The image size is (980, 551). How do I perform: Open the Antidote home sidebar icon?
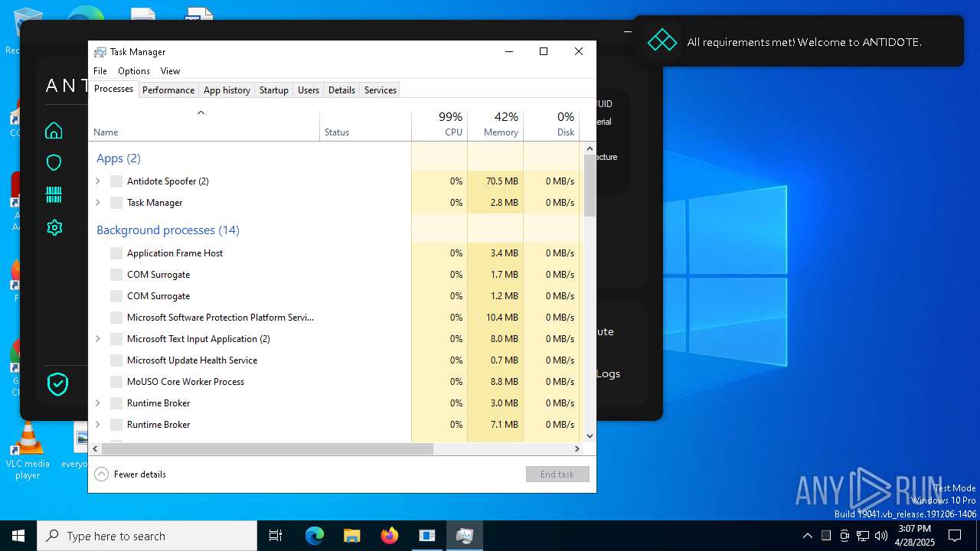(x=54, y=131)
